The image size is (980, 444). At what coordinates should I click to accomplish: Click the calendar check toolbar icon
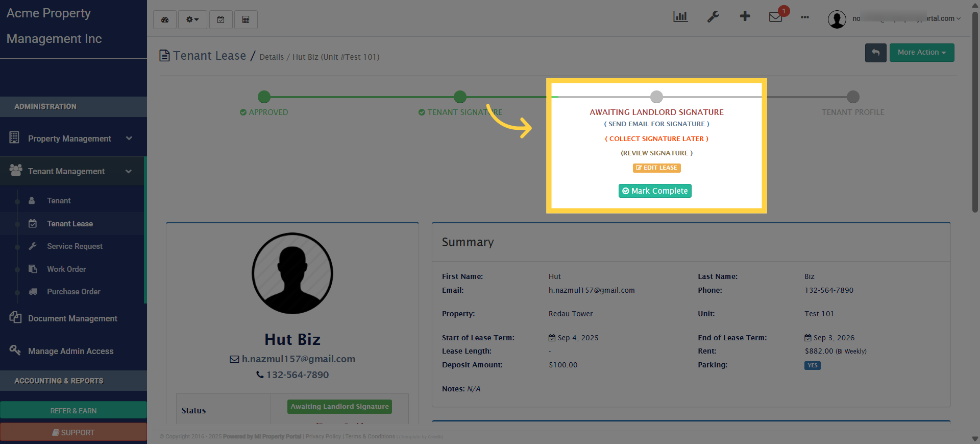click(x=221, y=19)
